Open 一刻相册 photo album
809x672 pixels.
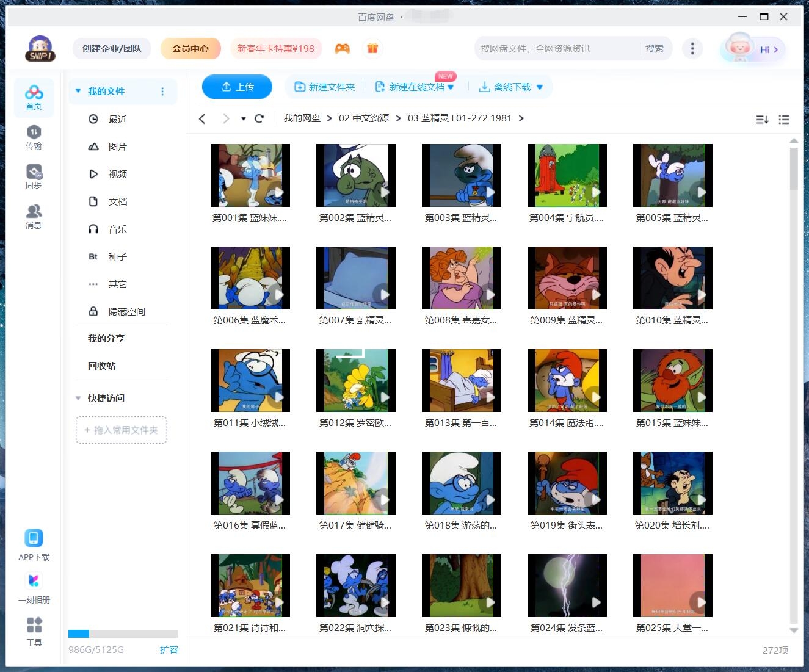34,580
